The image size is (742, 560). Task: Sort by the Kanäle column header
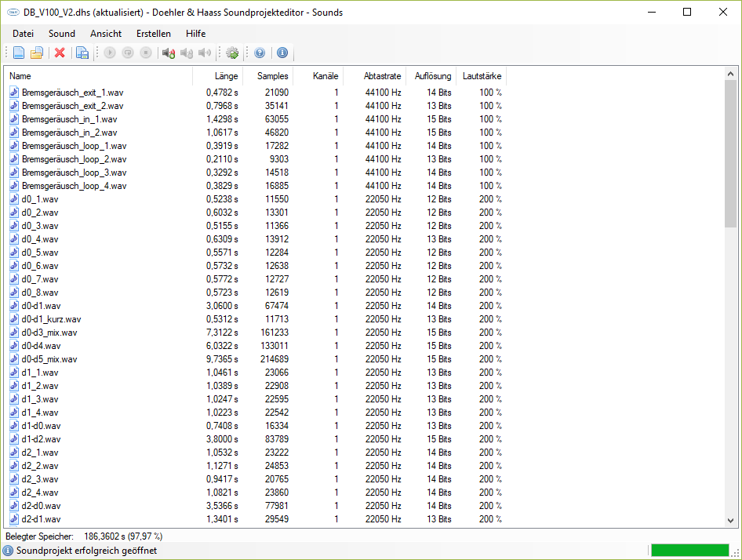pos(318,76)
